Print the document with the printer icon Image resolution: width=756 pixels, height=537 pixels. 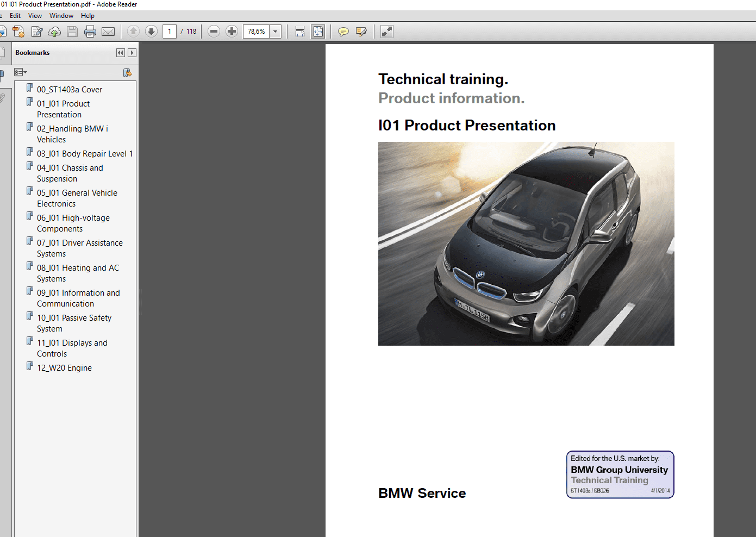pos(90,32)
